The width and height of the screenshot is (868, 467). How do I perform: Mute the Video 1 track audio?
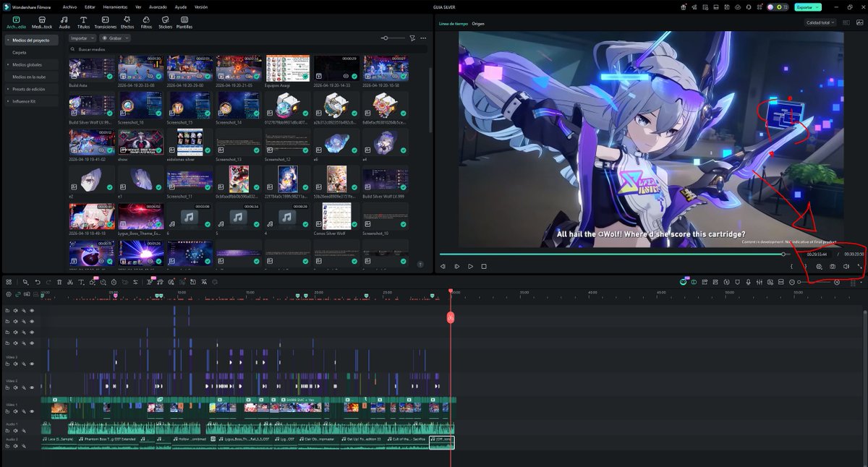pos(15,411)
